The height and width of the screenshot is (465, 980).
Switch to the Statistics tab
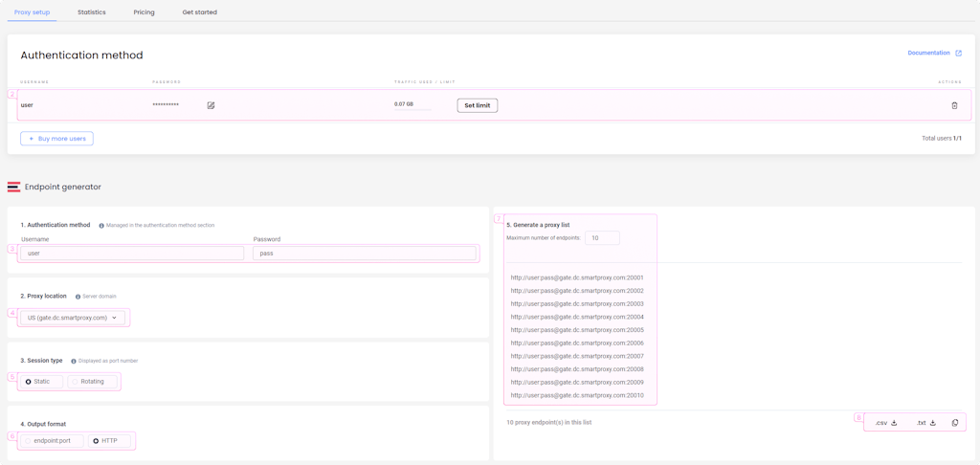click(x=91, y=11)
